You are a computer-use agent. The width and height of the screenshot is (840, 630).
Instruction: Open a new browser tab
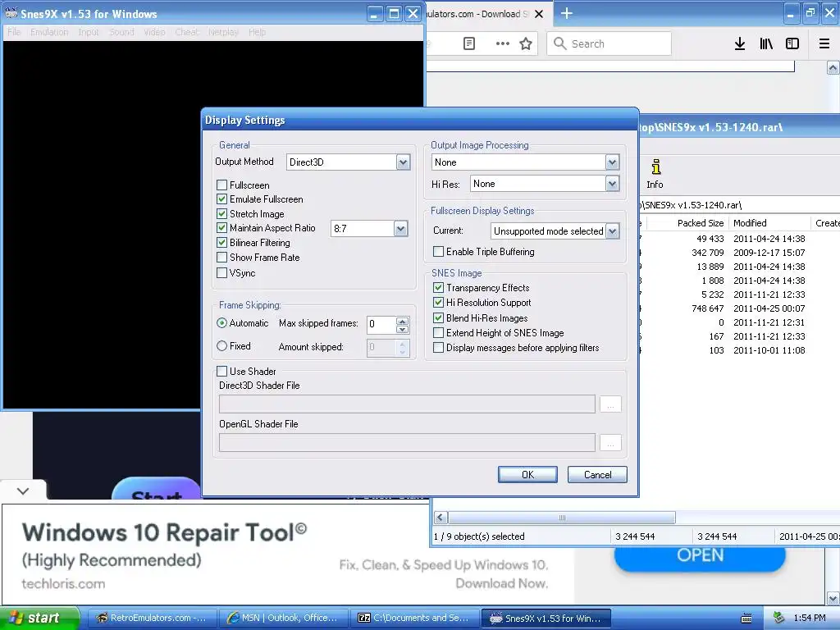pyautogui.click(x=567, y=13)
